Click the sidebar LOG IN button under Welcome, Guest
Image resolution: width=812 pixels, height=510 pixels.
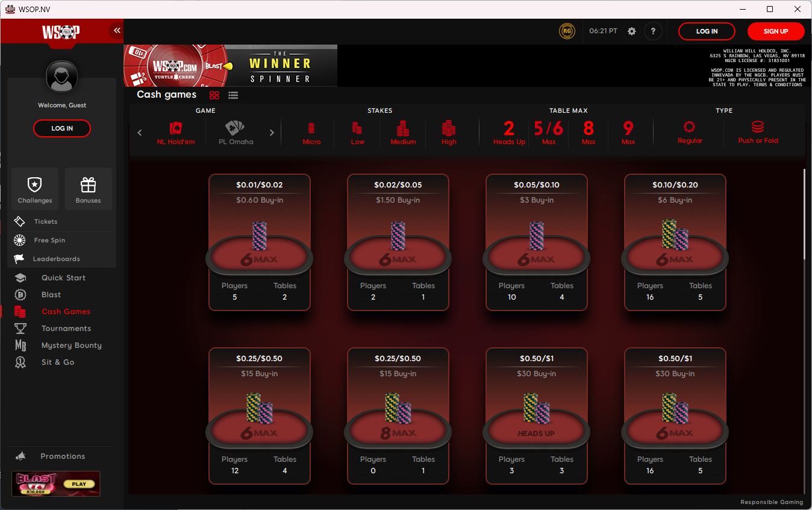pyautogui.click(x=62, y=128)
